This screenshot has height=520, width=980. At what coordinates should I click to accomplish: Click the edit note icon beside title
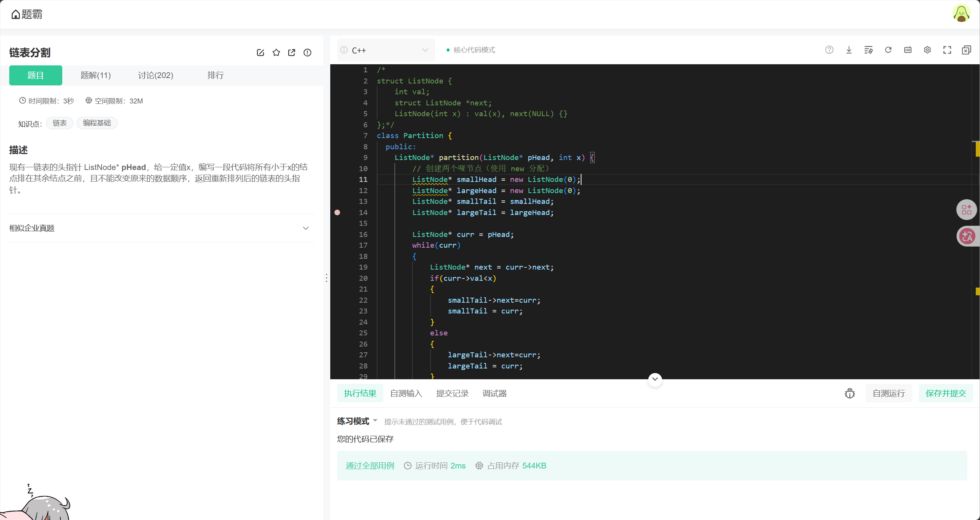pos(260,53)
